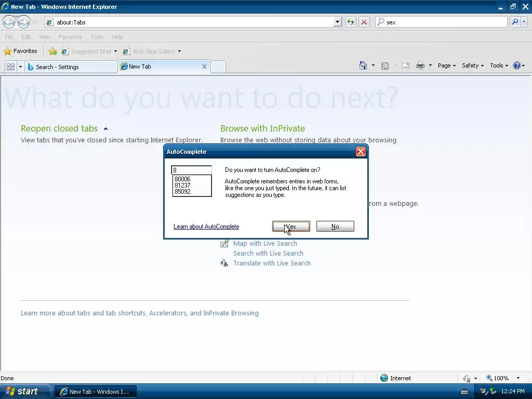This screenshot has width=532, height=399.
Task: Click the red Stop loading icon
Action: (x=364, y=22)
